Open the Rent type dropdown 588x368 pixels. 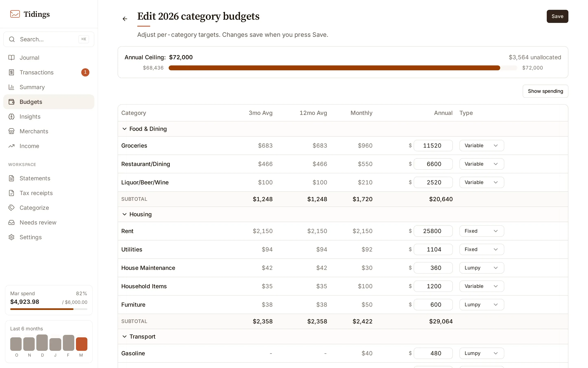[482, 231]
